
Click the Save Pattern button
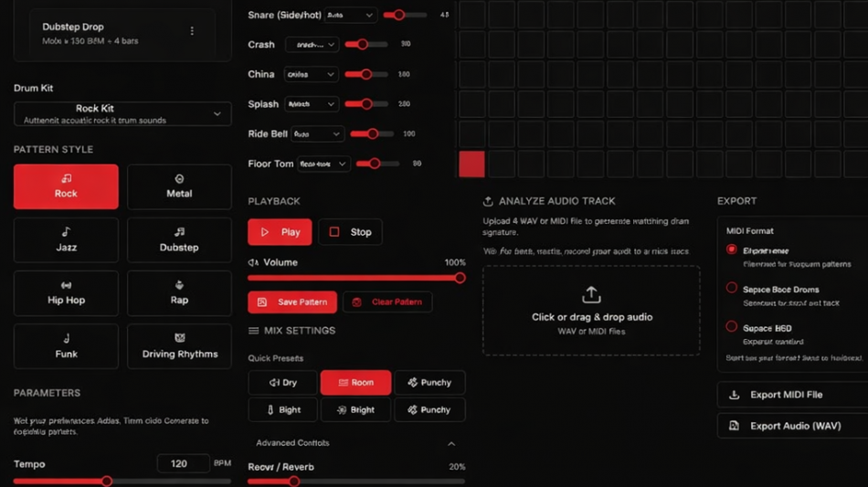point(292,302)
